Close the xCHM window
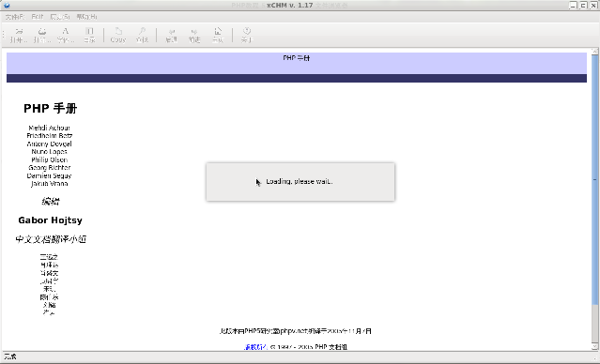This screenshot has width=600, height=364. 593,6
